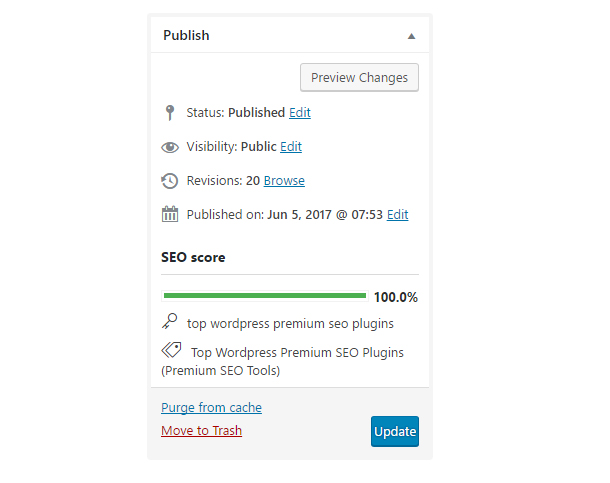610x483 pixels.
Task: Click the 100.0% SEO score value
Action: coord(395,297)
